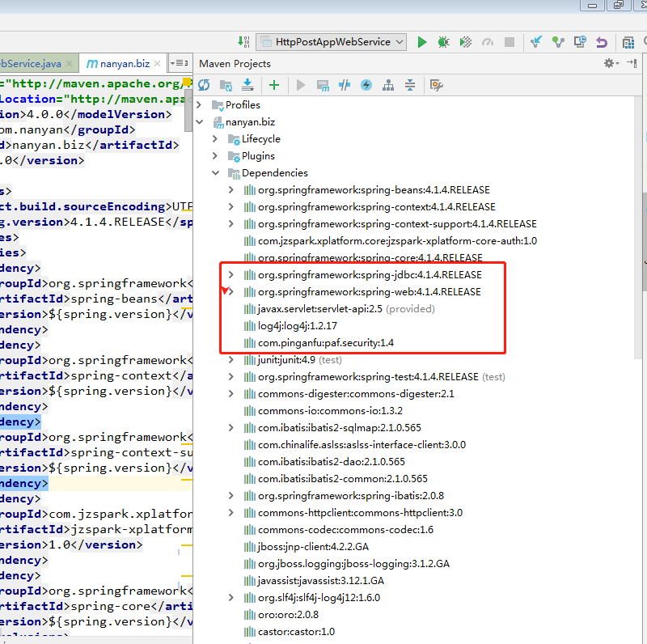
Task: Run HttpPostAppWebService with green play button
Action: pos(422,42)
